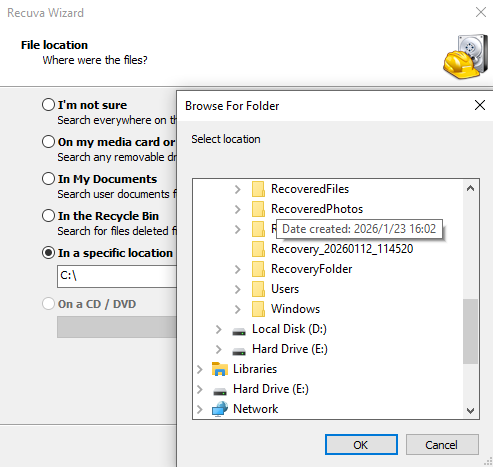Select the Network label in tree
The height and width of the screenshot is (467, 493).
pos(256,409)
